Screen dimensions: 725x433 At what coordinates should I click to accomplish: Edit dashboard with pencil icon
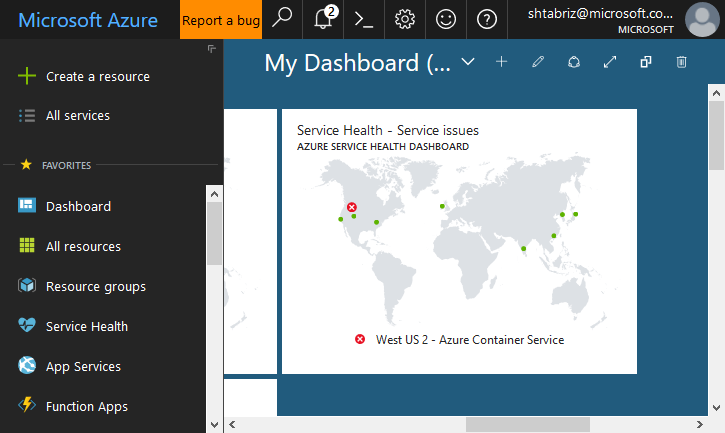[538, 62]
